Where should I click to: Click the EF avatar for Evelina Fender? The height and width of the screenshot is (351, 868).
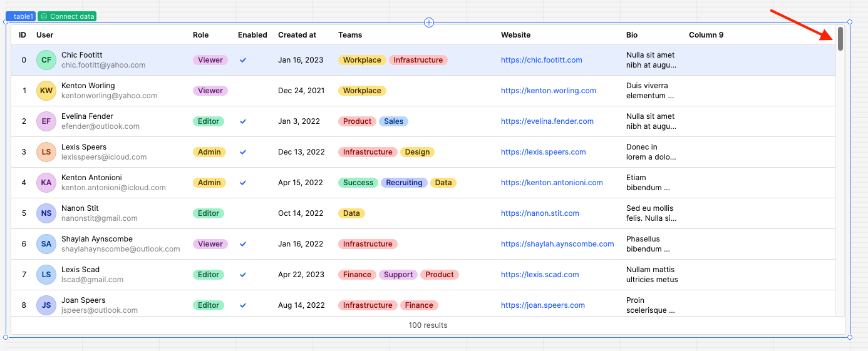coord(46,121)
